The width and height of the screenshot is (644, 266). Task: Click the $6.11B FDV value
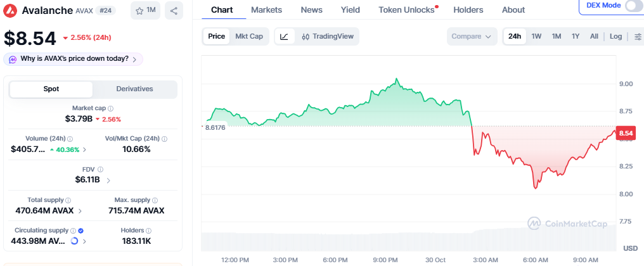tap(87, 180)
